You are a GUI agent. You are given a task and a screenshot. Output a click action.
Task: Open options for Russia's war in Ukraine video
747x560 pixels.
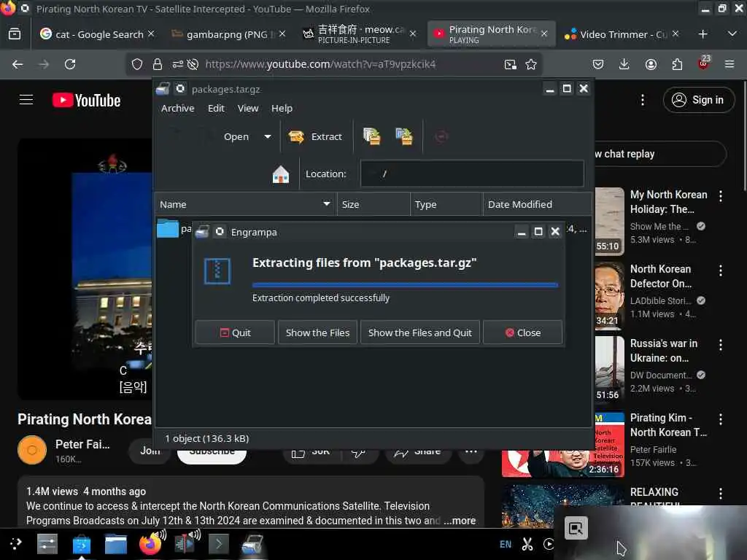[720, 344]
